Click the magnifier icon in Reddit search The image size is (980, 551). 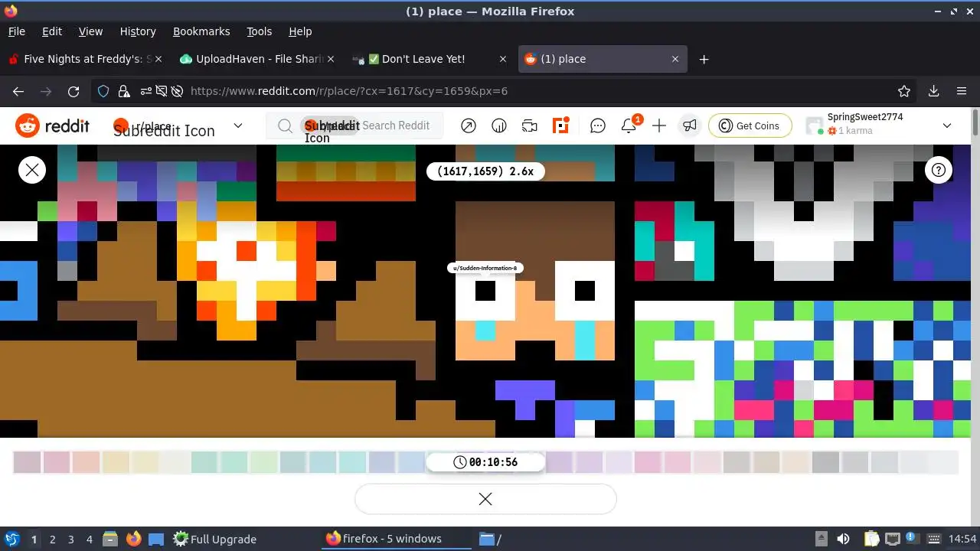click(285, 126)
